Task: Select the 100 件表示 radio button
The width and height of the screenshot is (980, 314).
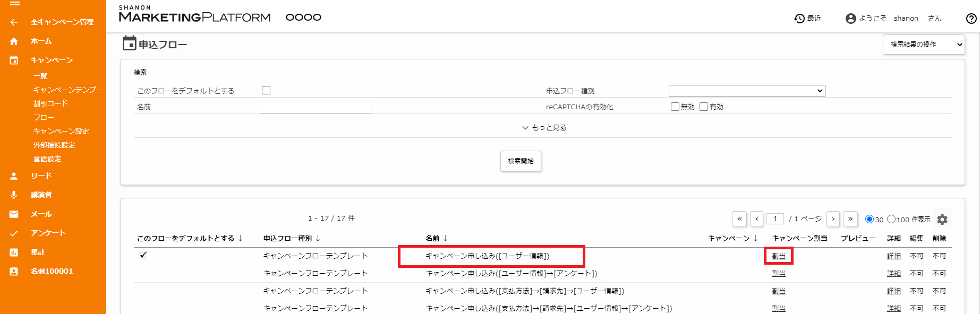Action: (x=891, y=219)
